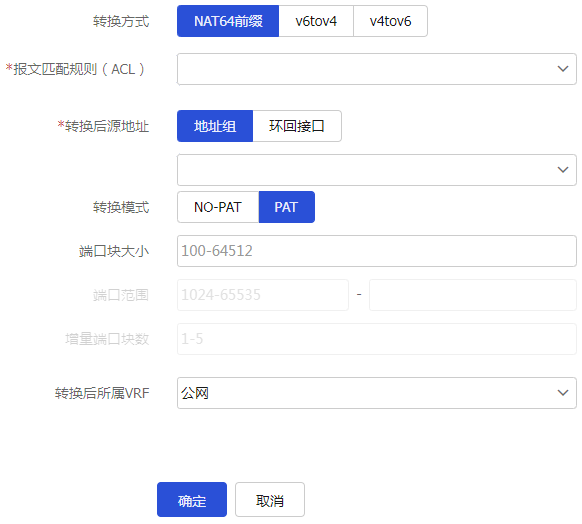The image size is (582, 524).
Task: Click the 转换后源地址 field label
Action: point(103,126)
